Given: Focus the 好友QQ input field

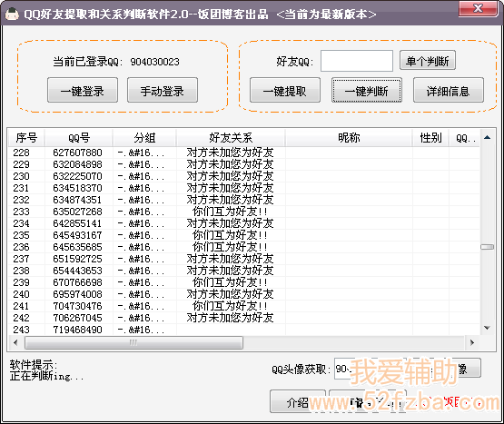Looking at the screenshot, I should pyautogui.click(x=357, y=61).
